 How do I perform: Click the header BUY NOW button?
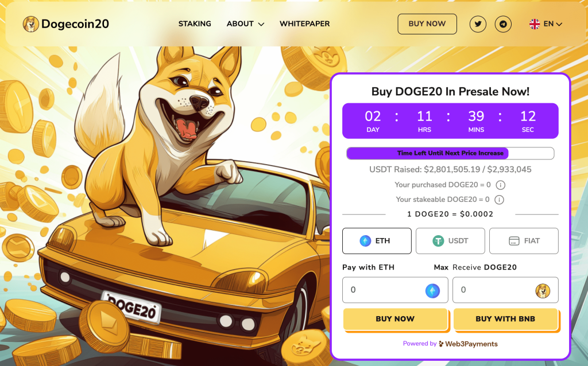pos(427,24)
